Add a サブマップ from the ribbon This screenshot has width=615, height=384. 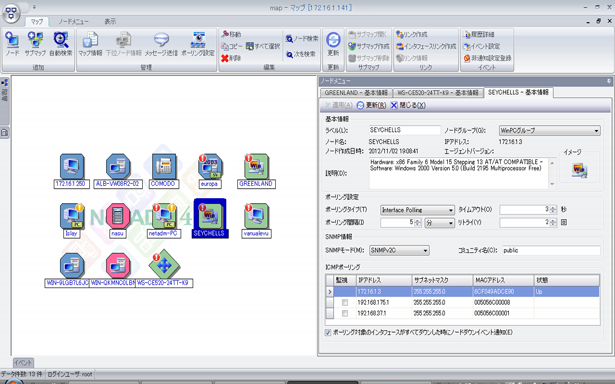35,44
